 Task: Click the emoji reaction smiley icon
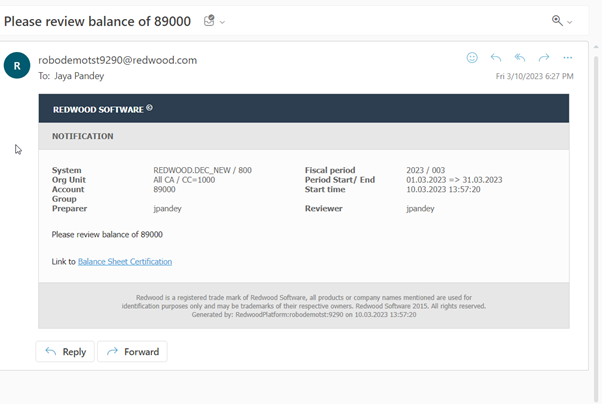pyautogui.click(x=472, y=58)
